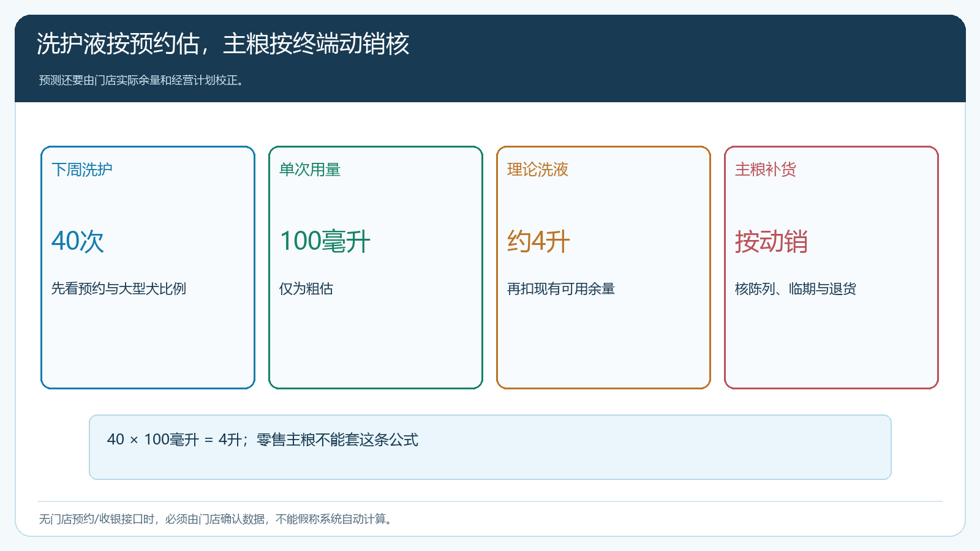Screen dimensions: 980x551
Task: Select the 100毫升 value
Action: point(325,241)
